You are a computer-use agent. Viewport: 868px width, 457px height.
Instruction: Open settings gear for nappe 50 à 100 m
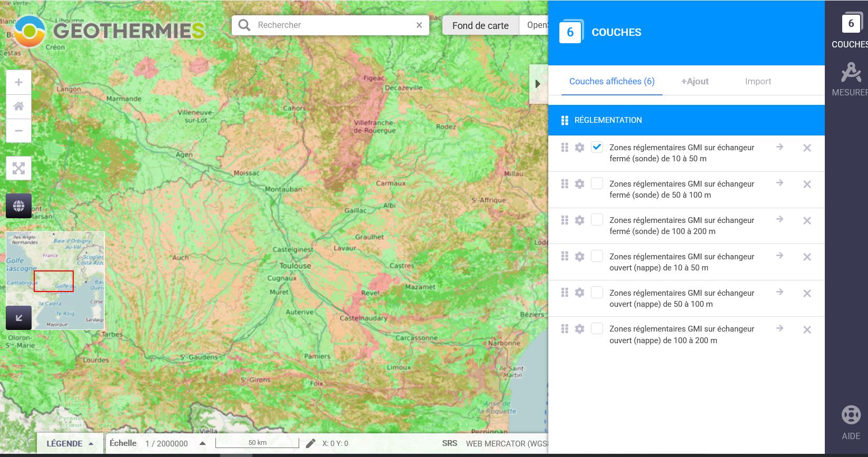(x=579, y=293)
